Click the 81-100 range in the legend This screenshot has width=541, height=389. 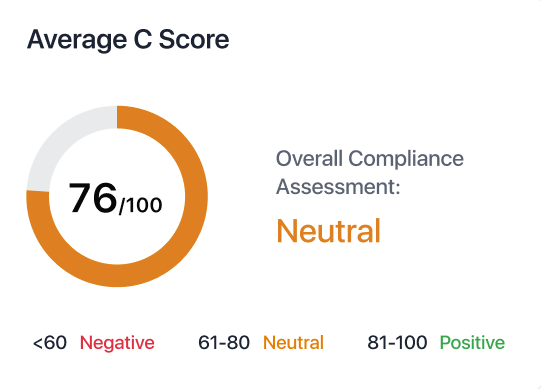397,343
